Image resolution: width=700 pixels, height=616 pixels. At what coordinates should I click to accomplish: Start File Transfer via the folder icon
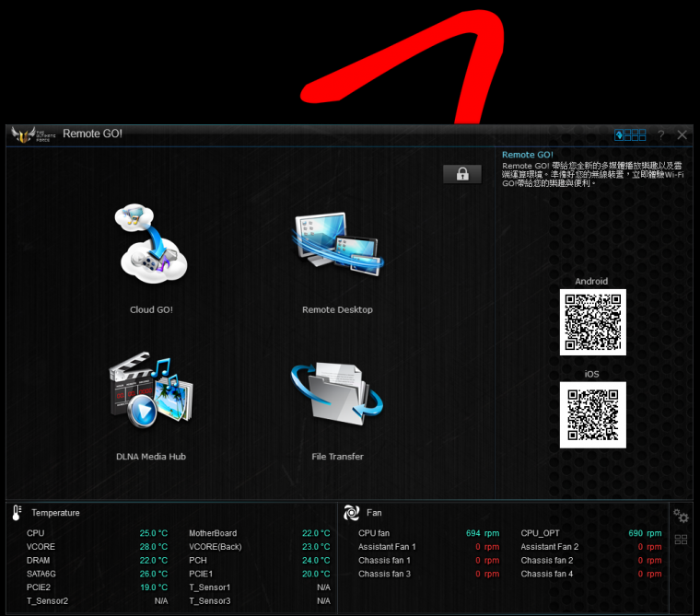pos(337,396)
